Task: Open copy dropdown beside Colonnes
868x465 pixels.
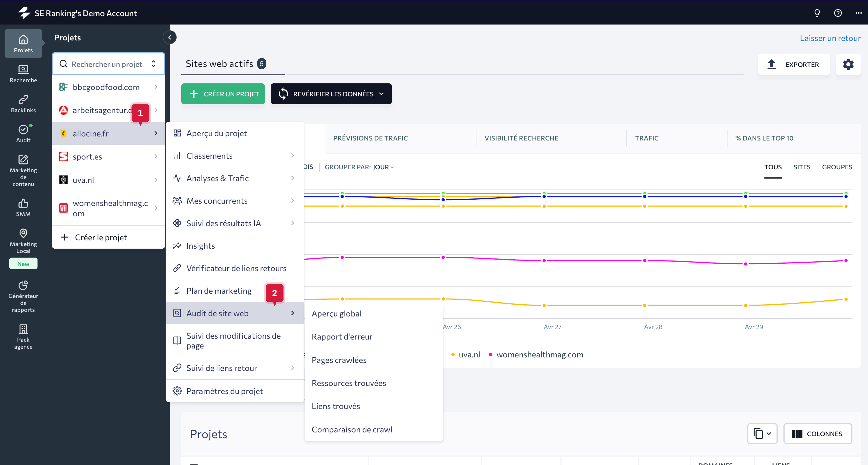Action: click(x=762, y=434)
